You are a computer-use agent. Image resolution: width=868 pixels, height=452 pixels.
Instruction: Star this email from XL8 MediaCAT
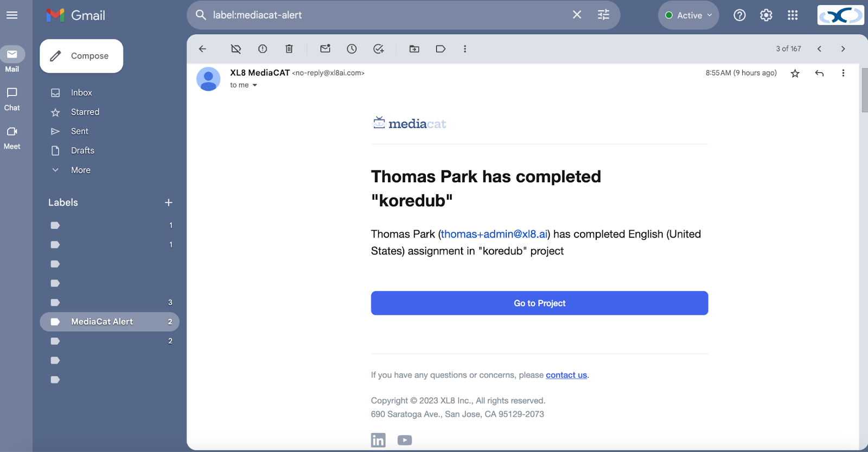coord(795,73)
